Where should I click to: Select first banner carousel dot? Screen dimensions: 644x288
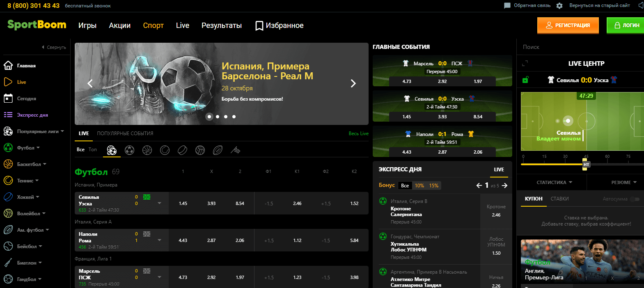pyautogui.click(x=209, y=117)
